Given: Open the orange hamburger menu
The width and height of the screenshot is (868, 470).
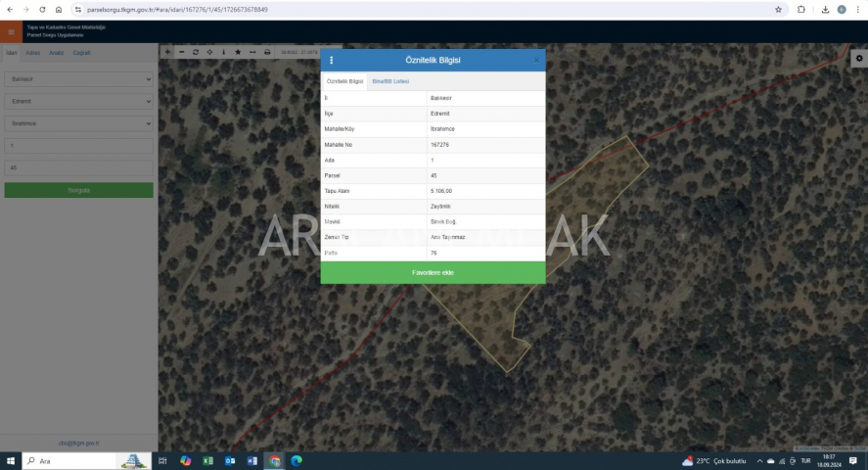Looking at the screenshot, I should [x=12, y=31].
